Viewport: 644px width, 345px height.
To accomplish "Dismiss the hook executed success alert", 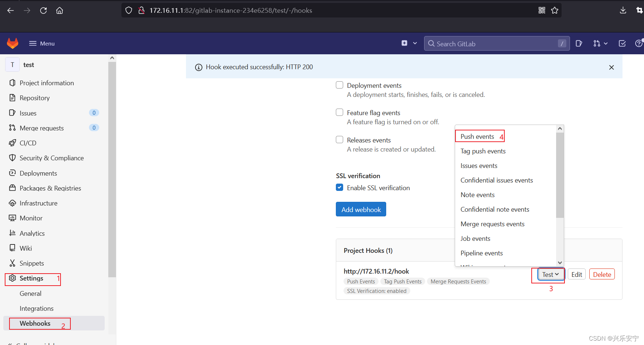I will tap(612, 67).
